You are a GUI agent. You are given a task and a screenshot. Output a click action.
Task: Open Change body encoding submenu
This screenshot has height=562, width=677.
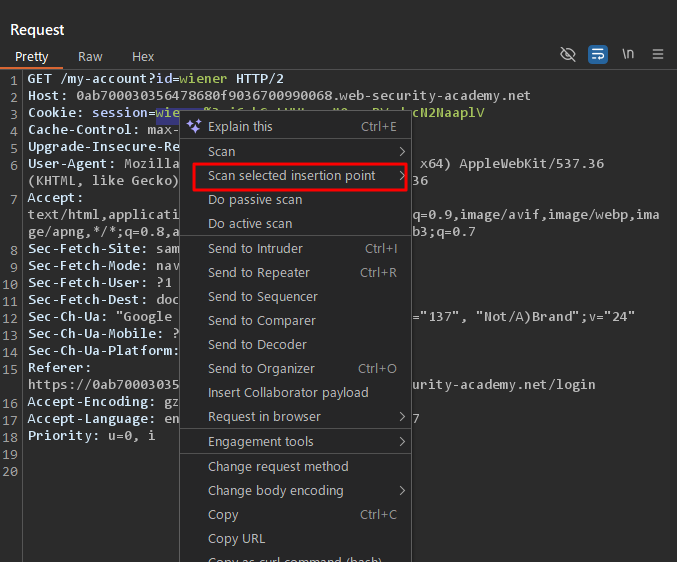[x=295, y=490]
